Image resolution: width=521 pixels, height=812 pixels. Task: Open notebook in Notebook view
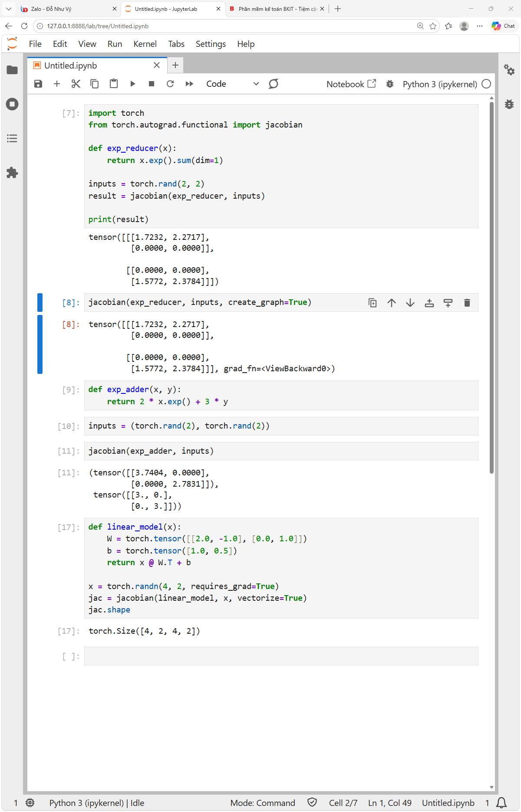[351, 84]
